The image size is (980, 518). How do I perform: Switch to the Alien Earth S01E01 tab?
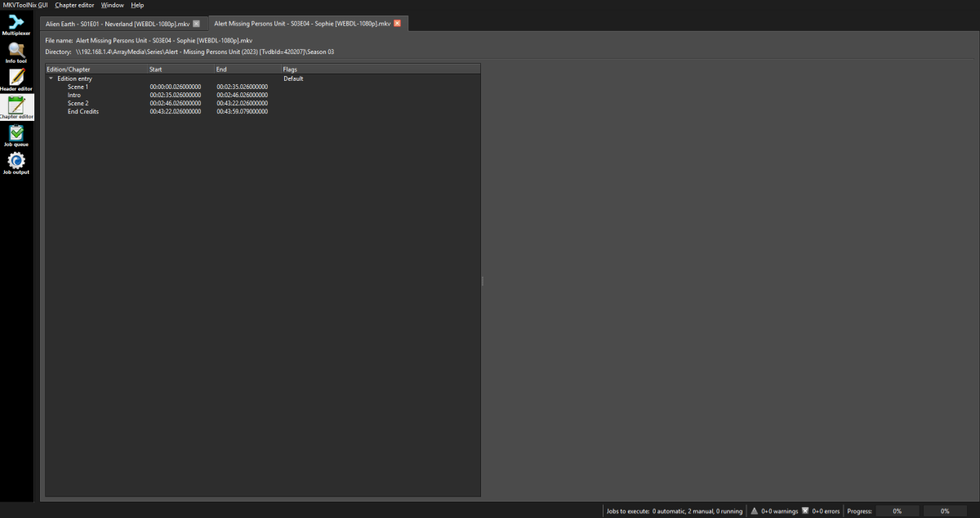pos(114,24)
